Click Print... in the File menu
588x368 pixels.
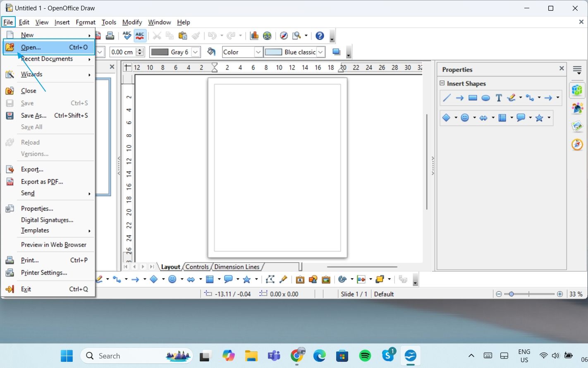(49, 260)
